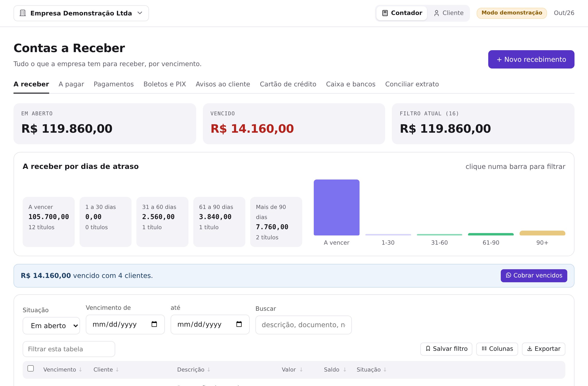Click the sort arrow next to Vencimento
588x386 pixels.
click(80, 370)
